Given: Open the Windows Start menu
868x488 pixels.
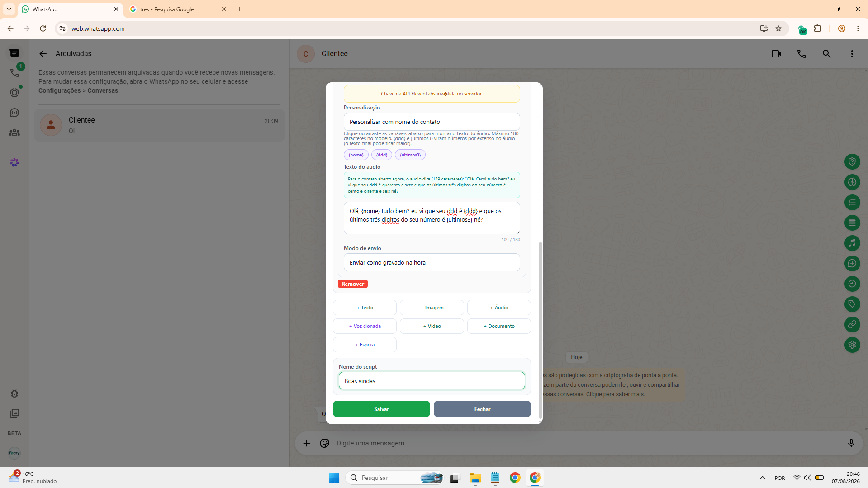Looking at the screenshot, I should click(334, 478).
